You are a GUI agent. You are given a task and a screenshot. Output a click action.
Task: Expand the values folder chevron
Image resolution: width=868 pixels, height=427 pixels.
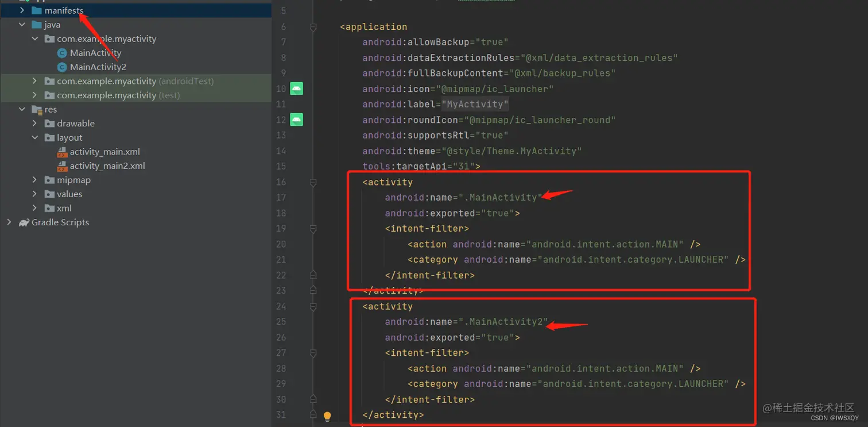coord(35,194)
